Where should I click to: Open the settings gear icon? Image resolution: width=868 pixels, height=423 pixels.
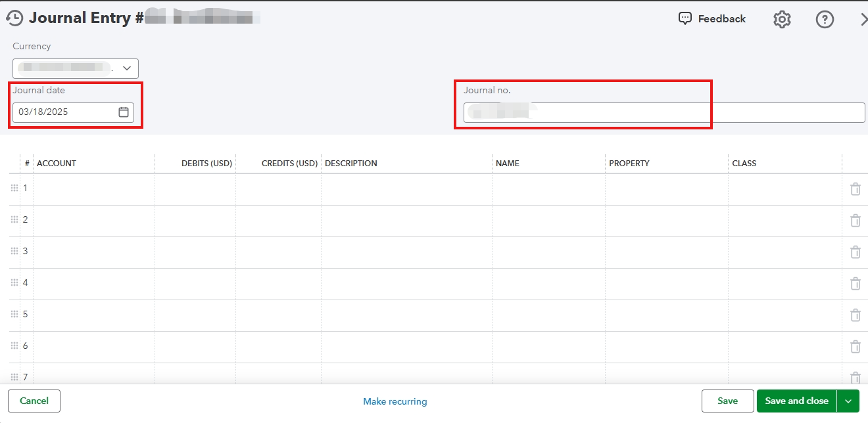[x=781, y=19]
